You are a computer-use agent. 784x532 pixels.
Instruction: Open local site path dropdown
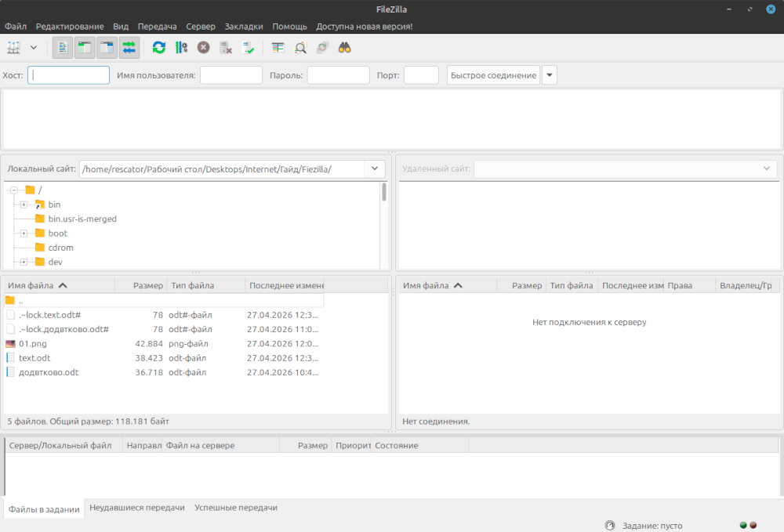click(x=375, y=168)
